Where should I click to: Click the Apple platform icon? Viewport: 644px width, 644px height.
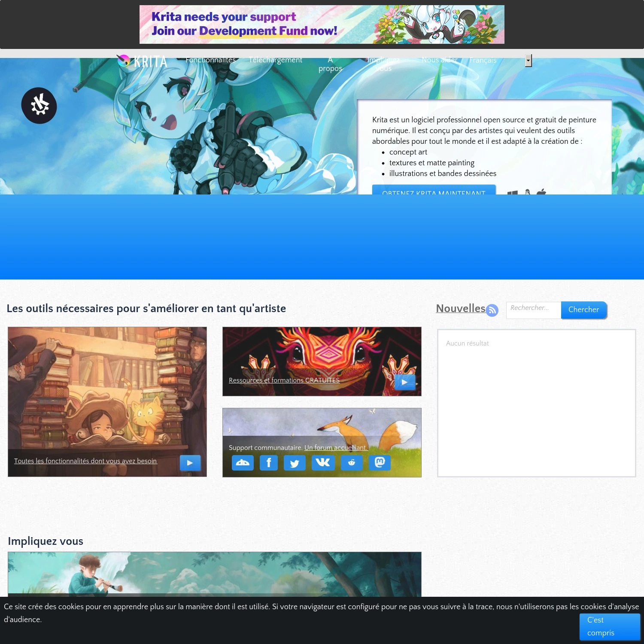(x=541, y=191)
